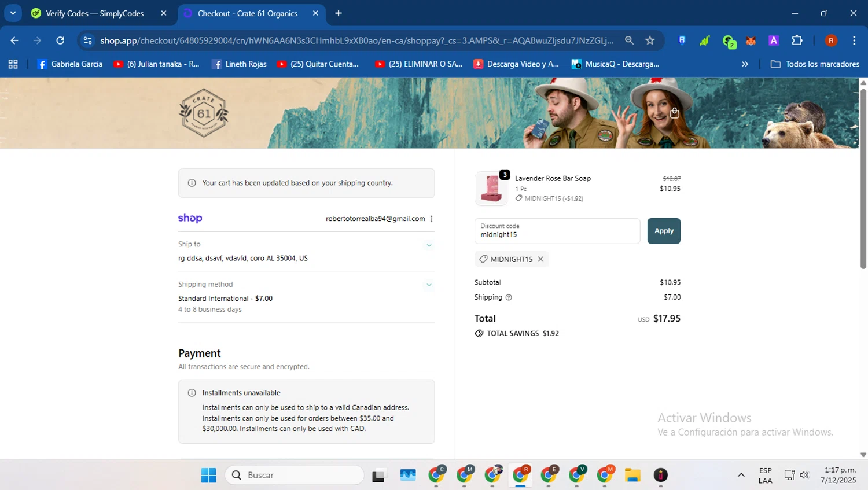Open File Explorer from taskbar
The width and height of the screenshot is (868, 490).
tap(632, 475)
